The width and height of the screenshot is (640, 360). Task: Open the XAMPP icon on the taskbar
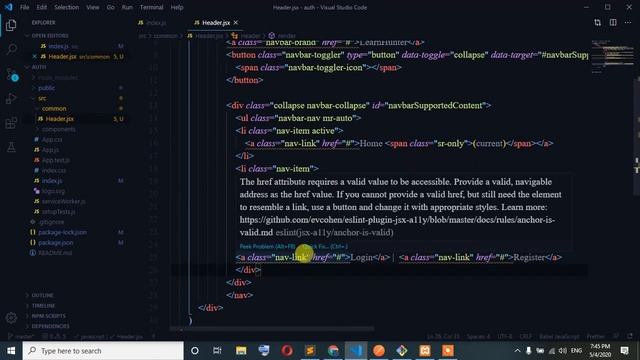point(425,351)
